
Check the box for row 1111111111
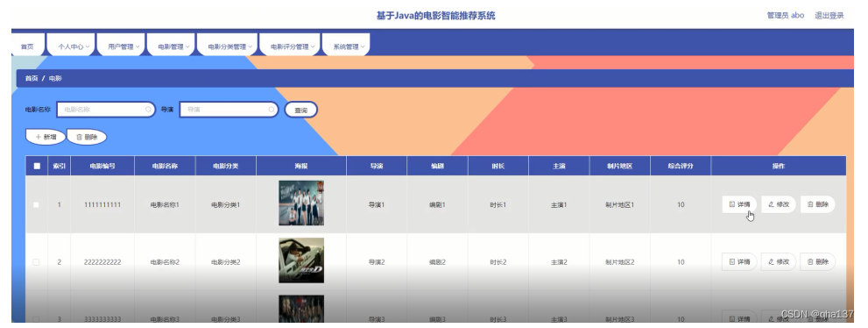[x=37, y=205]
